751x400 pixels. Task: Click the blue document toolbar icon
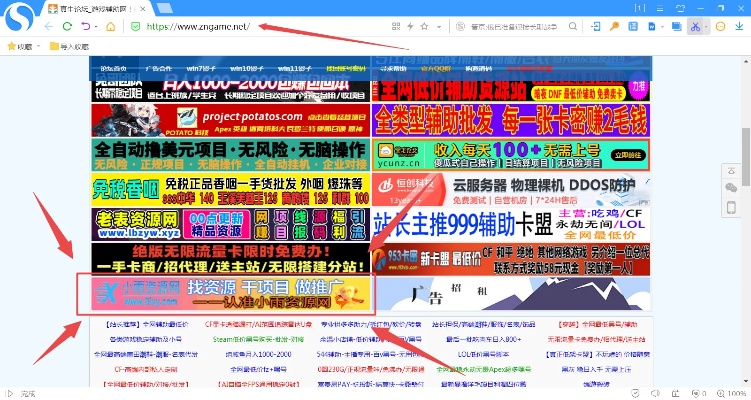652,26
